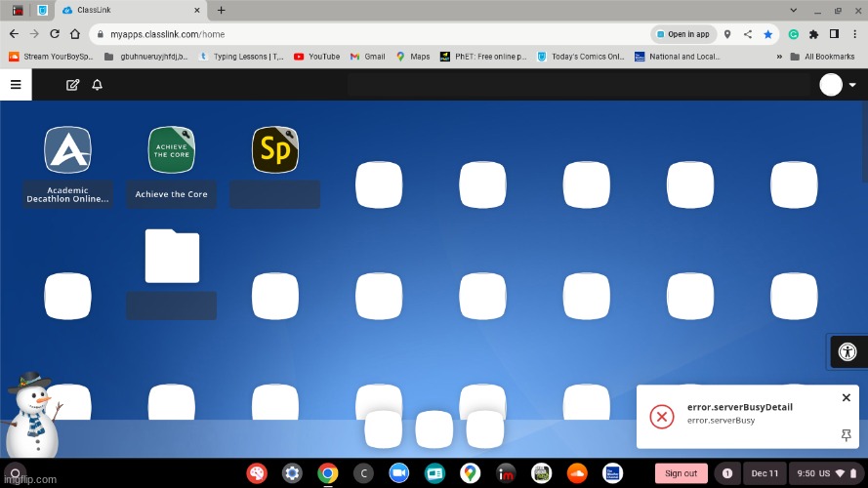Open the All Bookmarks folder
Viewport: 868px width, 488px height.
823,57
